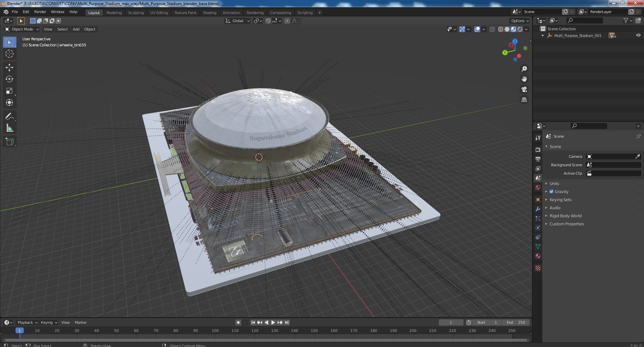Expand the Keying Sets panel

pyautogui.click(x=560, y=200)
